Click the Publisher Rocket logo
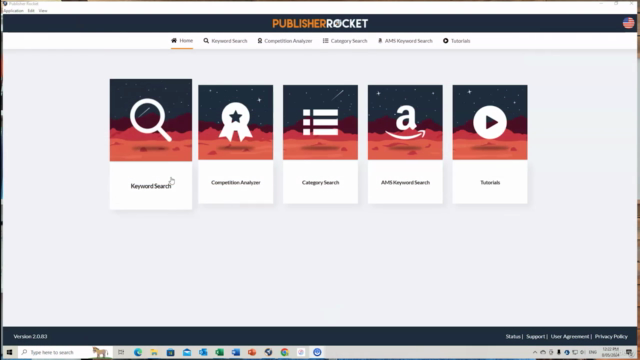640x360 pixels. click(x=320, y=24)
